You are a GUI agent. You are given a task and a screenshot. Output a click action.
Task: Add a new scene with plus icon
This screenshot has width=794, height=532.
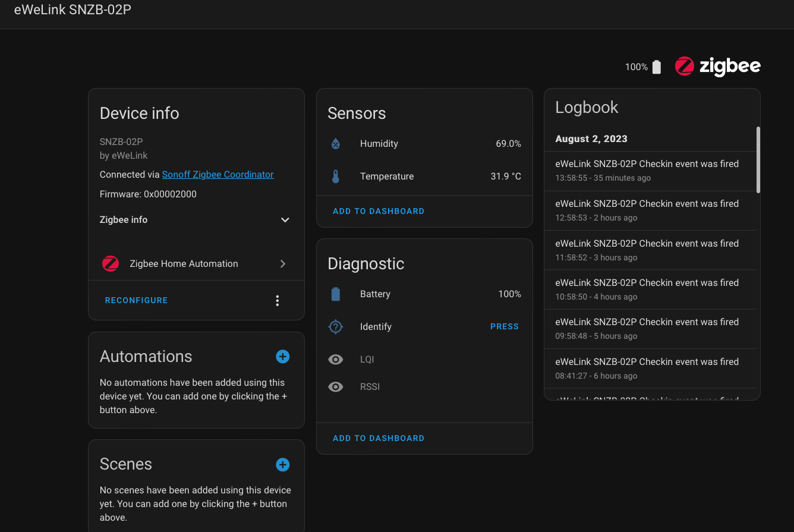coord(283,465)
